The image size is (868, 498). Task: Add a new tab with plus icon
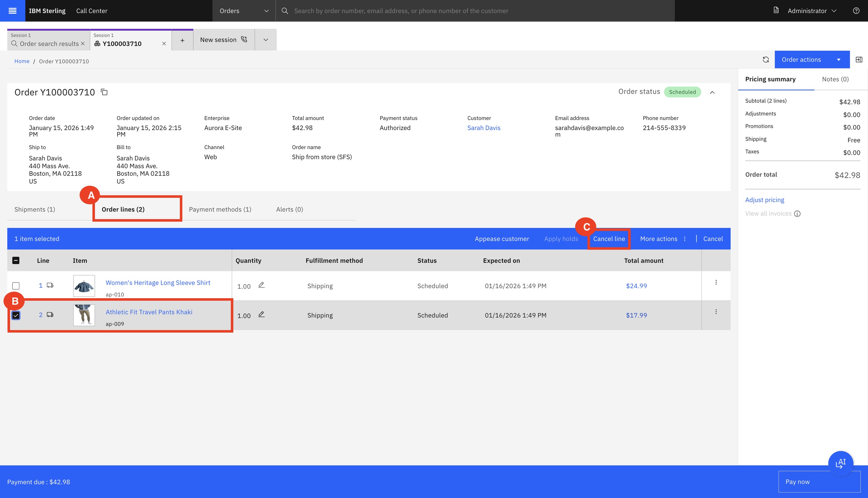click(182, 40)
